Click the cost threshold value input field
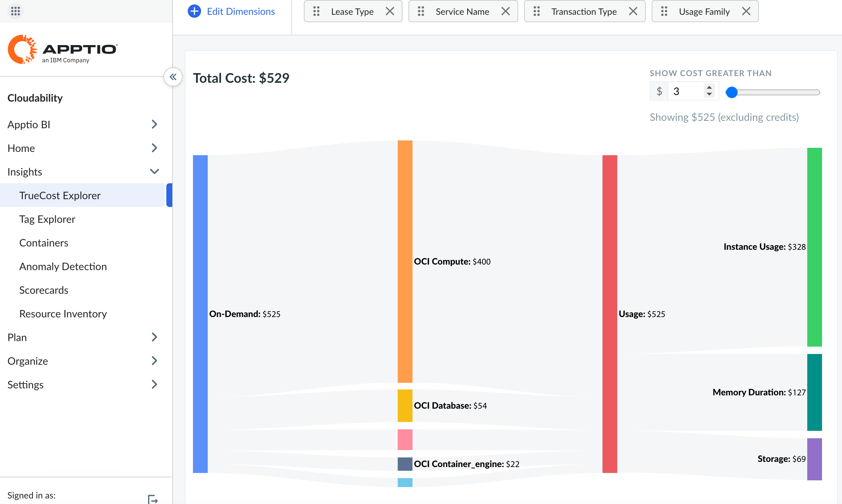Image resolution: width=842 pixels, height=504 pixels. 686,91
